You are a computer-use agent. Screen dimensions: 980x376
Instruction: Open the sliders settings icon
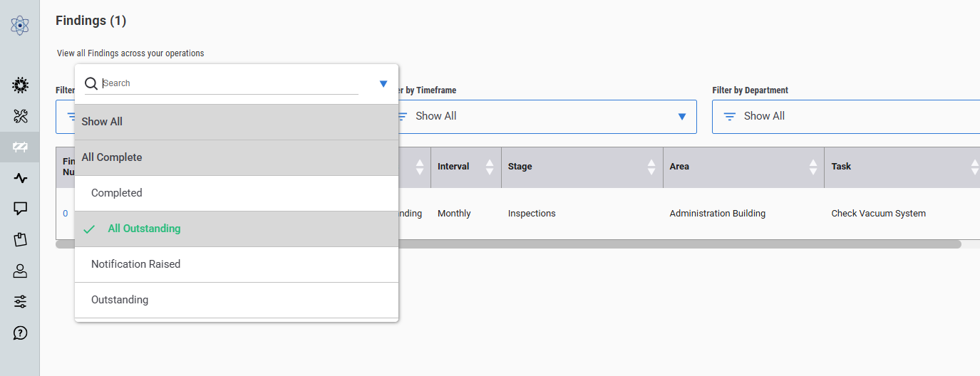click(20, 302)
